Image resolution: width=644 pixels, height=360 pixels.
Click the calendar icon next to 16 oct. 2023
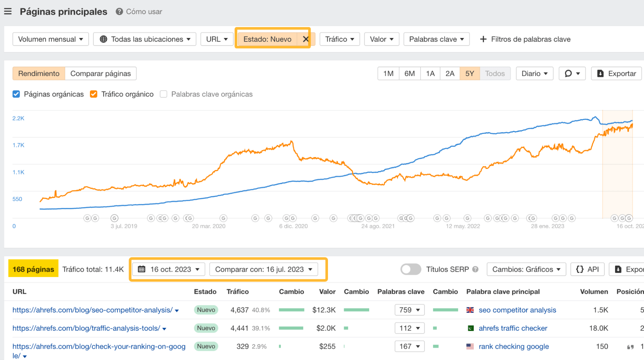(142, 269)
